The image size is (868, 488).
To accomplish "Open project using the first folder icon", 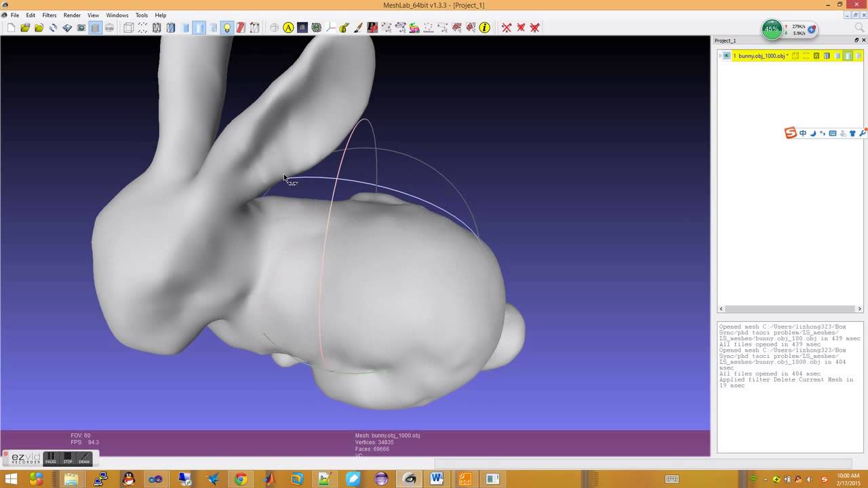I will 25,28.
